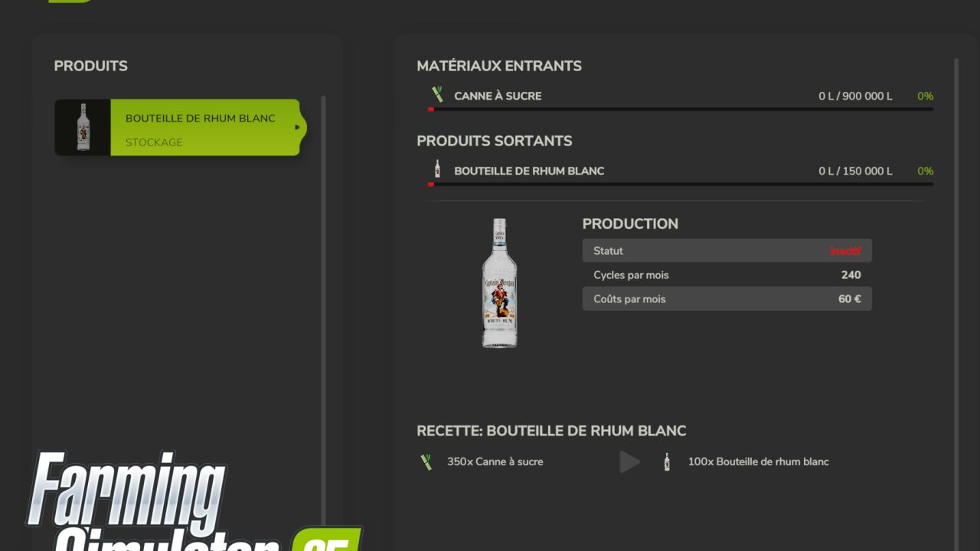
Task: Click the rum bottle thumbnail in the Produits list
Action: pos(83,127)
